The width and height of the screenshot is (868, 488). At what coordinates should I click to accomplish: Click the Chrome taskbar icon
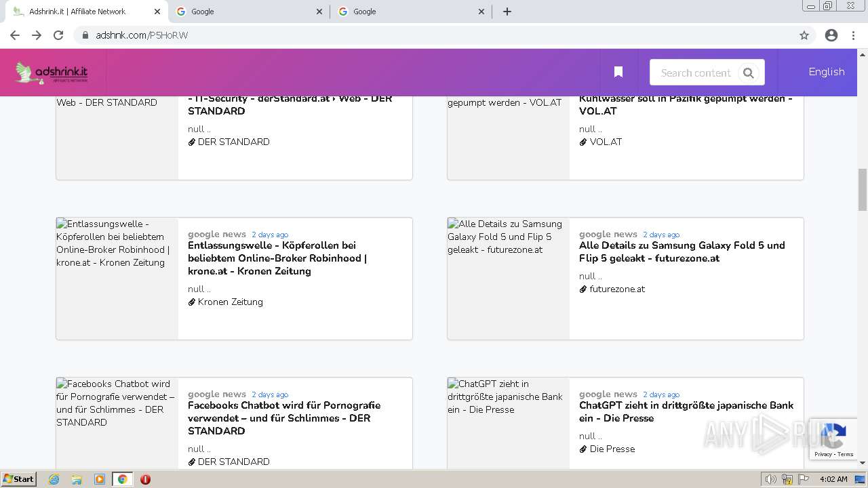[123, 479]
